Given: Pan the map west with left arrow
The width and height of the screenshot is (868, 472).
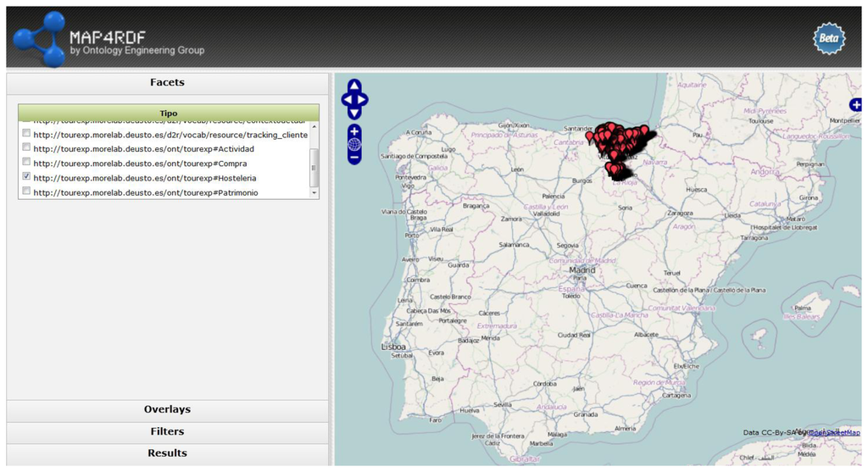Looking at the screenshot, I should coord(346,100).
